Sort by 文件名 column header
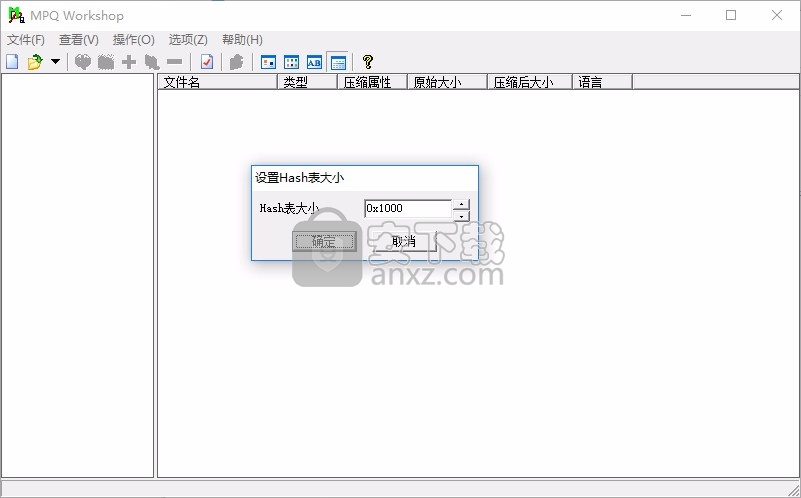The image size is (801, 498). pyautogui.click(x=218, y=82)
